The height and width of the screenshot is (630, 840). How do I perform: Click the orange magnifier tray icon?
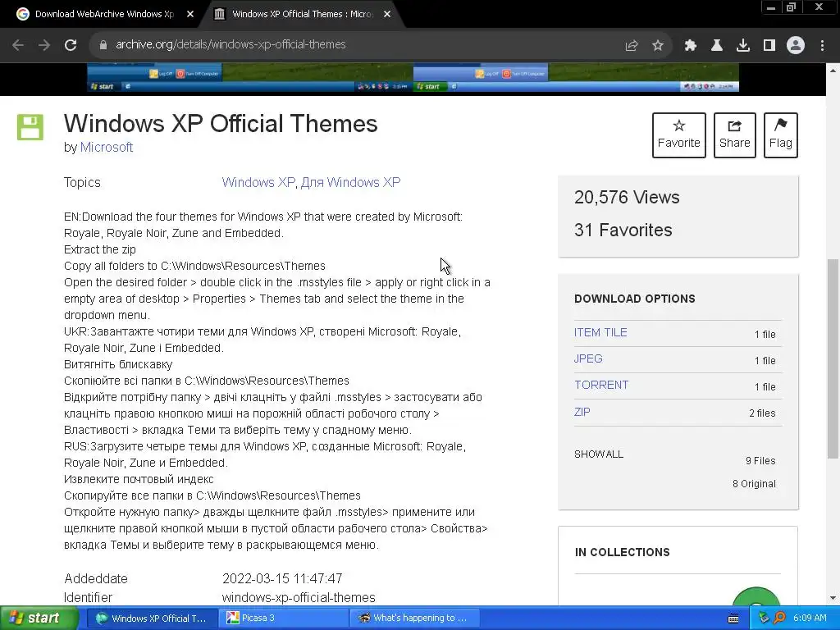pyautogui.click(x=779, y=619)
